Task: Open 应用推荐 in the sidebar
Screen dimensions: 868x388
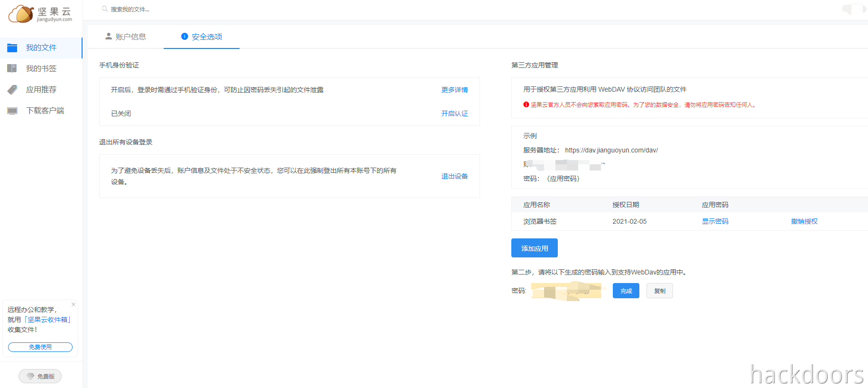Action: point(41,89)
